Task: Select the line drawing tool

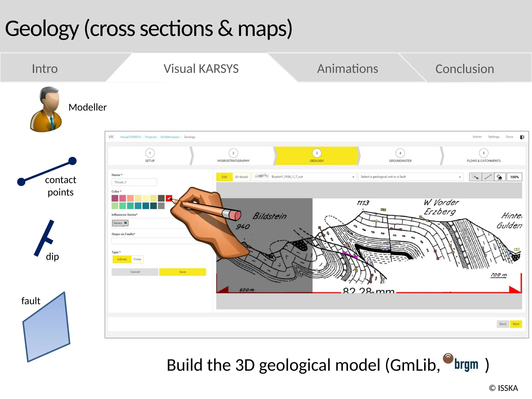Action: pyautogui.click(x=488, y=177)
